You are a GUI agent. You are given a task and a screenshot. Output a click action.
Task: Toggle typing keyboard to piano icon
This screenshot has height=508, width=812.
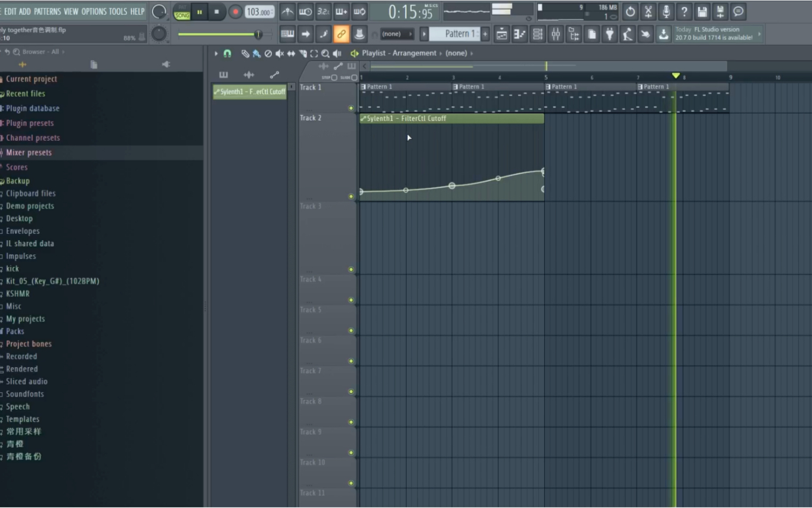(288, 34)
